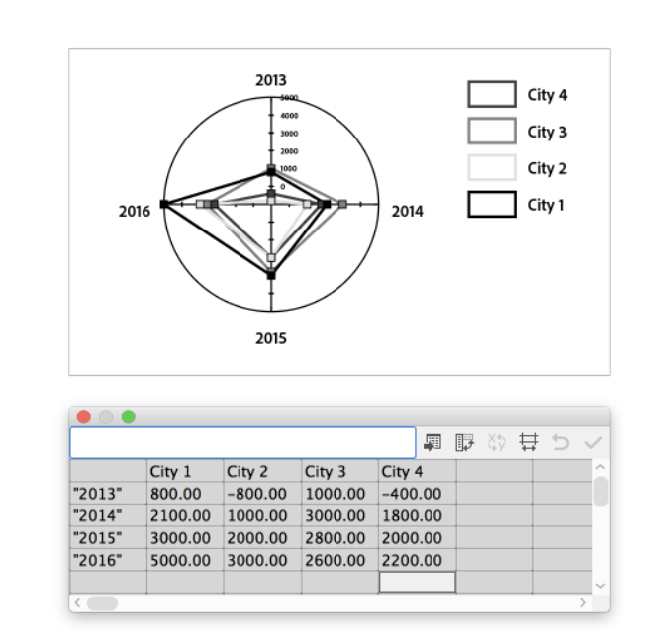
Task: Select the City 4 legend swatch
Action: [x=492, y=95]
